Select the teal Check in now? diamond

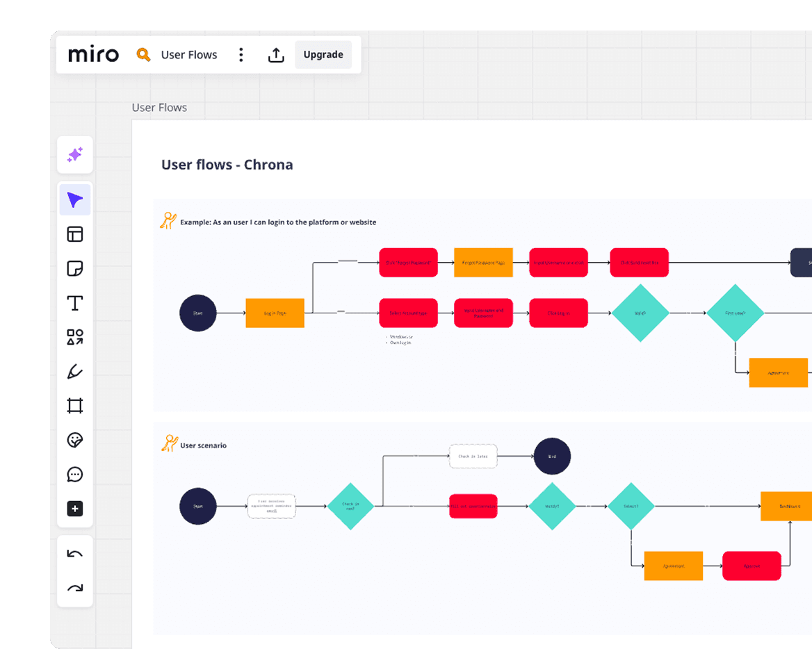point(350,506)
